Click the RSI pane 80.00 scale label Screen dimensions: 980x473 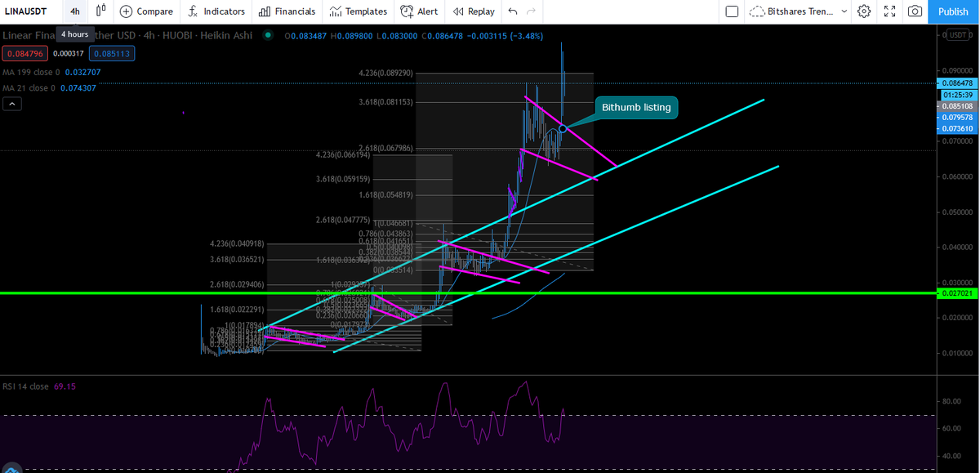coord(951,401)
